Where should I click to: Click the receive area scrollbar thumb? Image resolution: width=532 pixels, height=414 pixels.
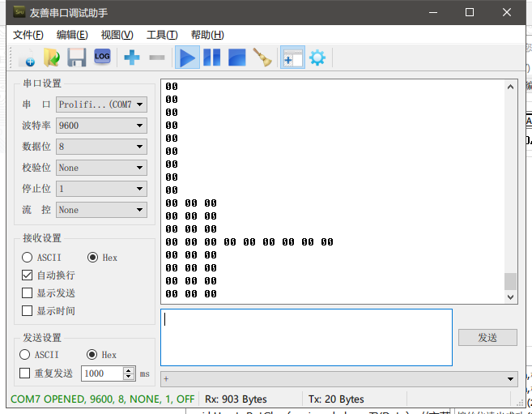coord(510,281)
